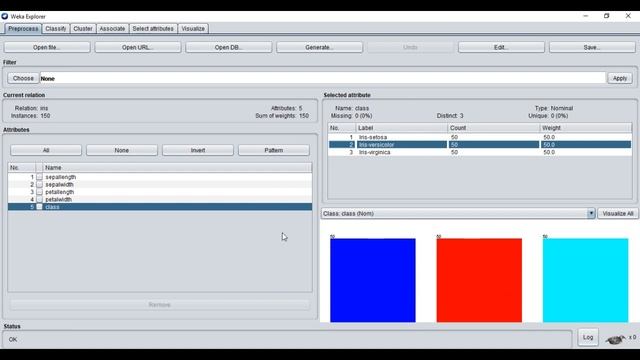The image size is (640, 360).
Task: Click the red Iris-versicolor histogram bar
Action: [x=479, y=280]
